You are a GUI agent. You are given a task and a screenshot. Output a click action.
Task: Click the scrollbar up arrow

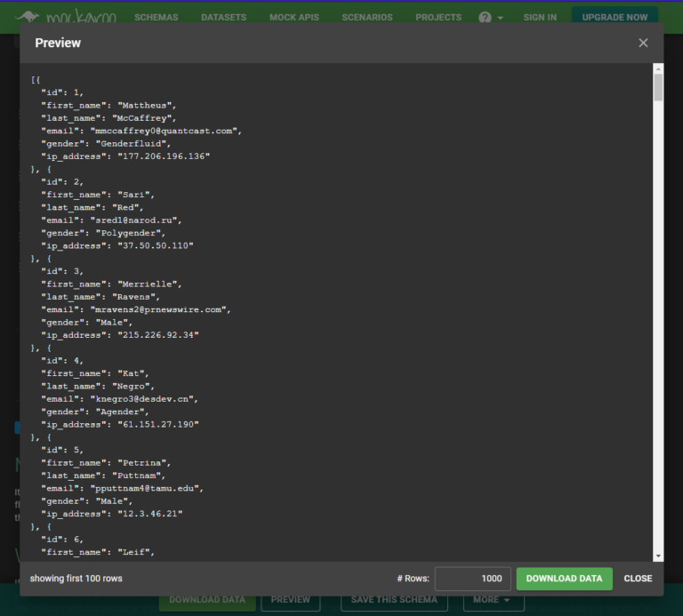658,68
